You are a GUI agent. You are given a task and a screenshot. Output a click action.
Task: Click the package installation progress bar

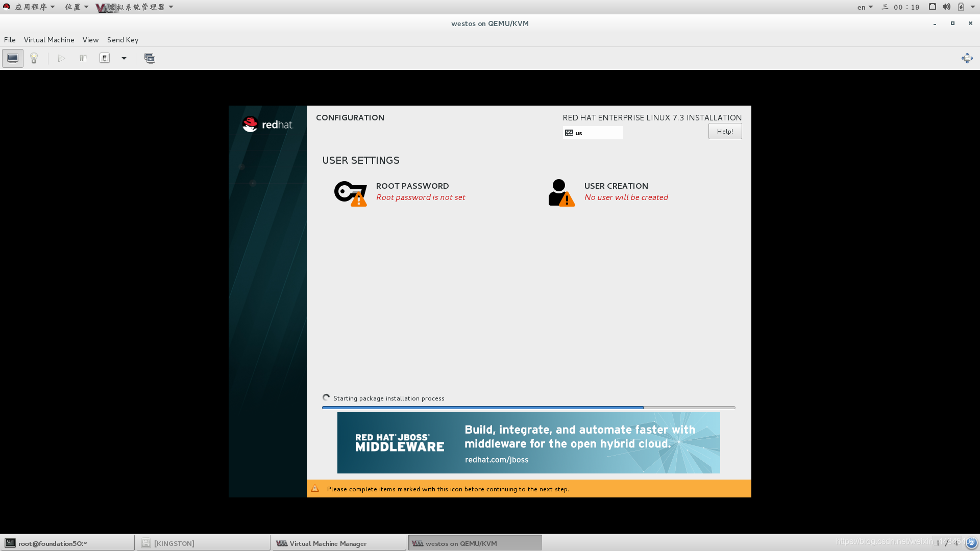coord(528,408)
